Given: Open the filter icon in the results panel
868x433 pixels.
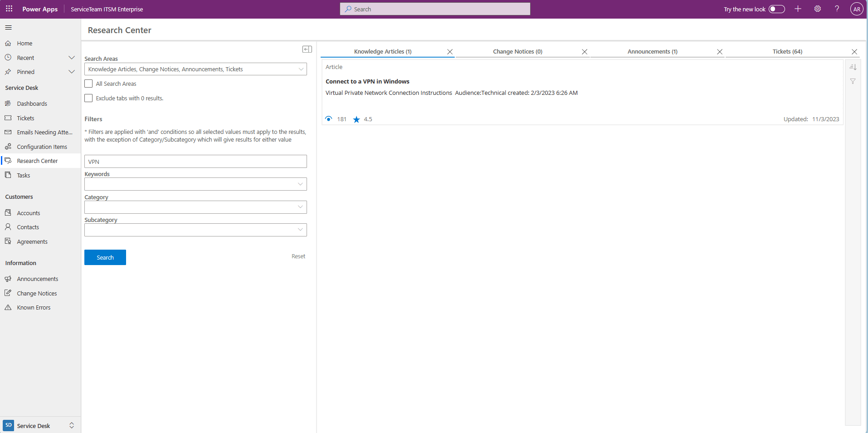Looking at the screenshot, I should [x=853, y=81].
